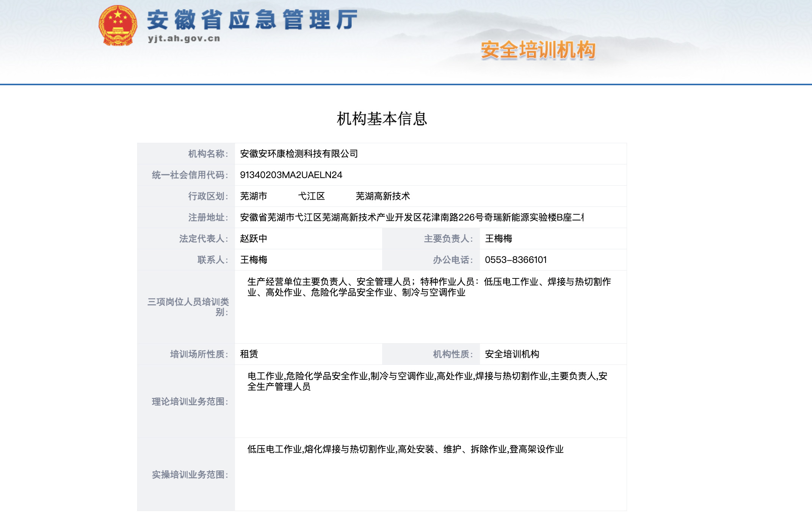This screenshot has width=812, height=519.
Task: Open the 芜湖高新技术 area selector
Action: tap(383, 196)
